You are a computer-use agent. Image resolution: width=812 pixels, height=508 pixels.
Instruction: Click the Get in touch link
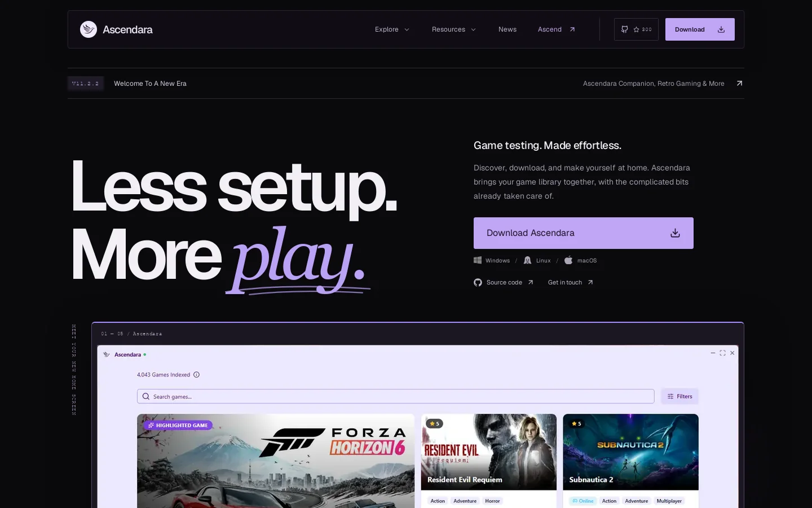click(x=571, y=282)
